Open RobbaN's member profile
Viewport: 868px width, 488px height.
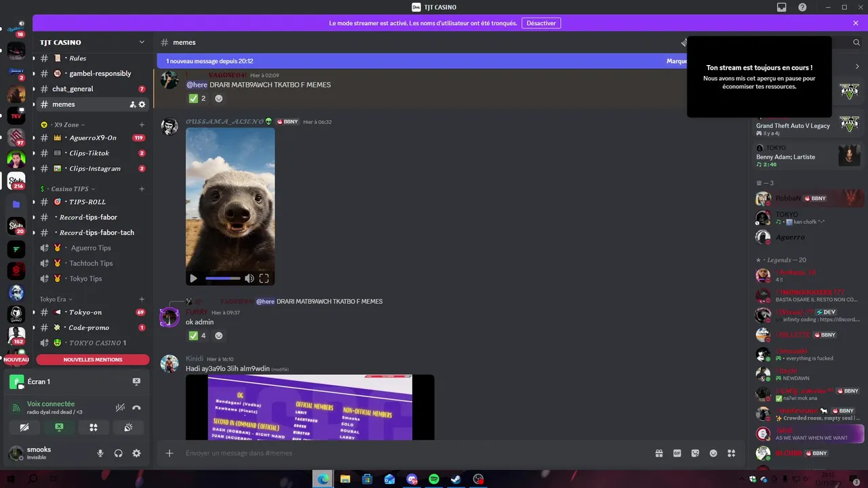point(809,199)
